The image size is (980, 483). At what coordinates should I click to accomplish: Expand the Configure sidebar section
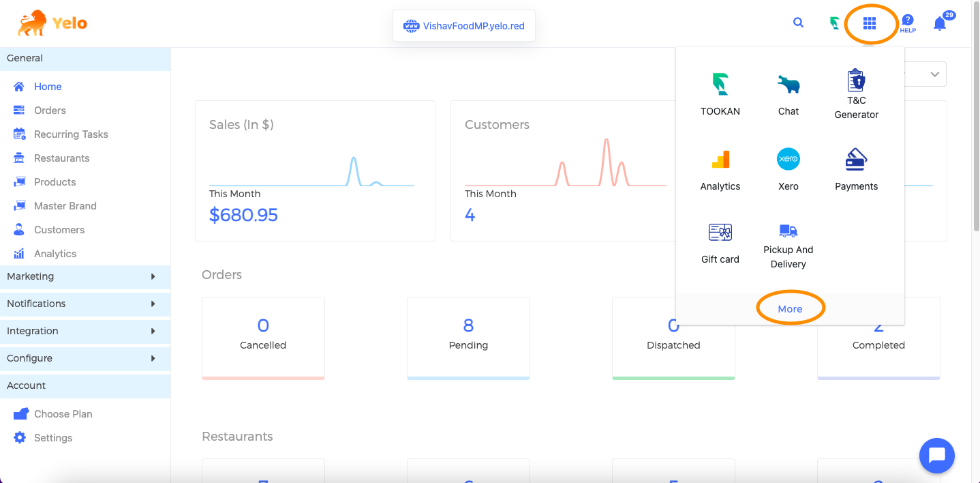85,358
